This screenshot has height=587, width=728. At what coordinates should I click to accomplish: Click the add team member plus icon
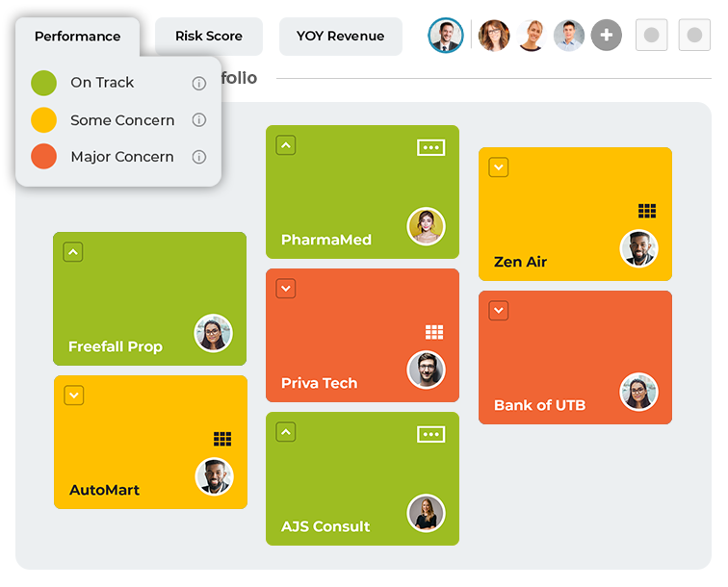pyautogui.click(x=606, y=36)
